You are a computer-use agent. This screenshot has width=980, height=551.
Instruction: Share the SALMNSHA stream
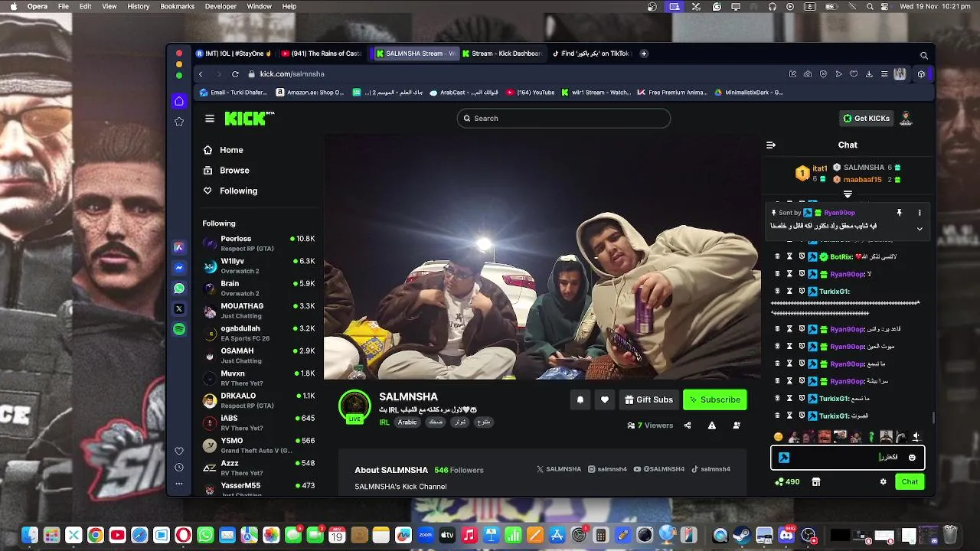coord(688,425)
